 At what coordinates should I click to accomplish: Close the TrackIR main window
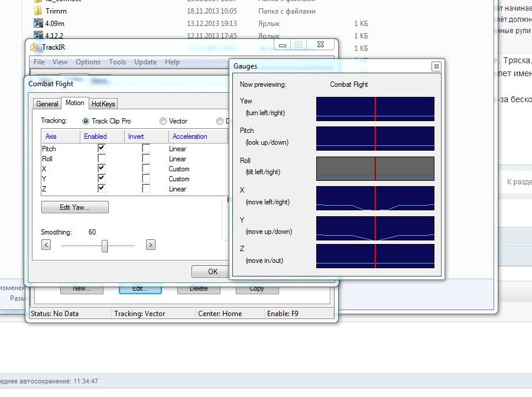[320, 44]
